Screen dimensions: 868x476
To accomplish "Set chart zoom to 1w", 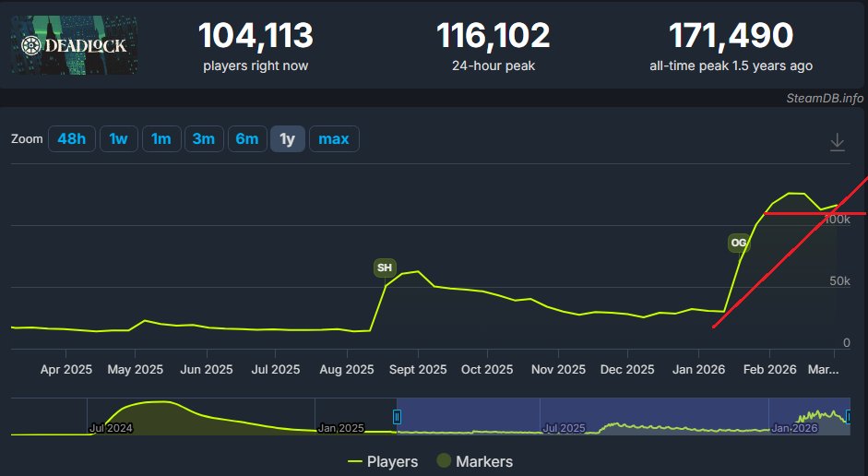I will (x=118, y=139).
